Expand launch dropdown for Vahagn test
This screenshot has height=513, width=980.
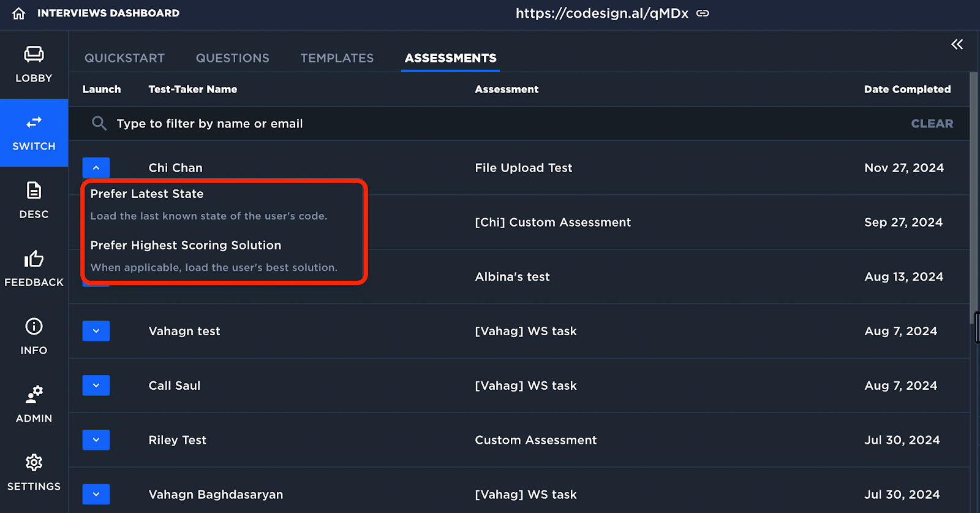96,331
